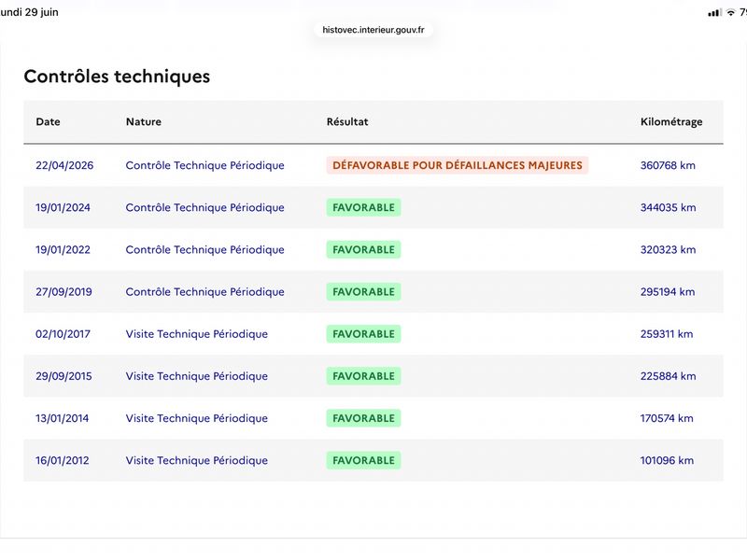This screenshot has height=560, width=747.
Task: Click Contrôle Technique Périodique on the 19/01/2022 row
Action: click(x=204, y=249)
